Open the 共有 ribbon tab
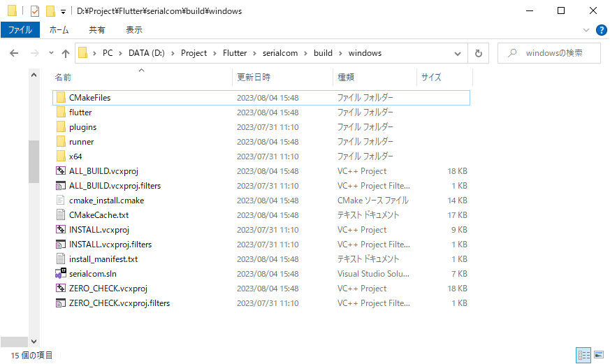 (x=97, y=30)
